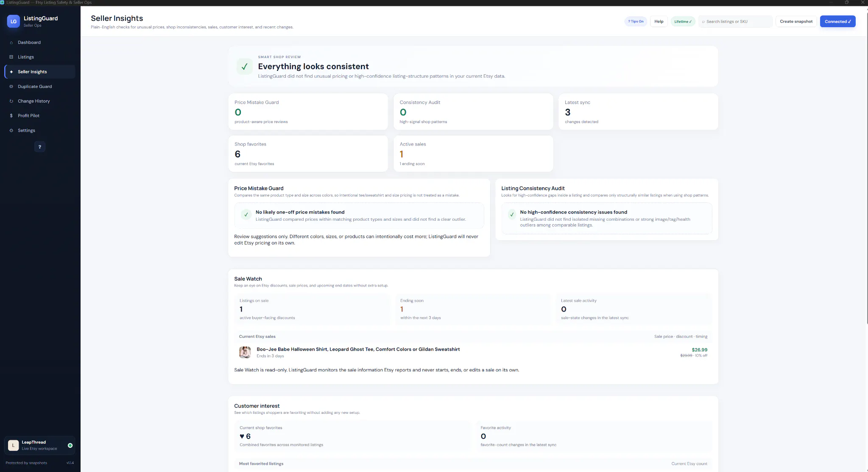Click the question mark help button in sidebar
868x472 pixels.
(40, 147)
